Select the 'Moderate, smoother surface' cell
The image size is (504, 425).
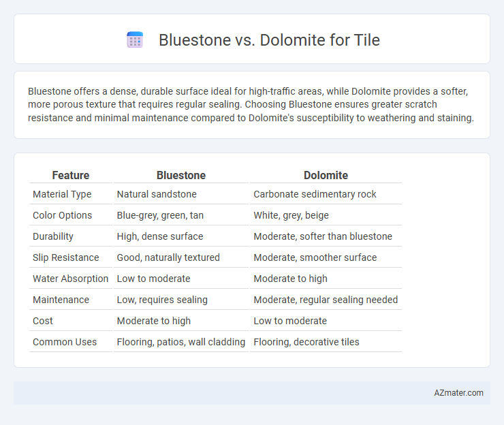click(315, 257)
